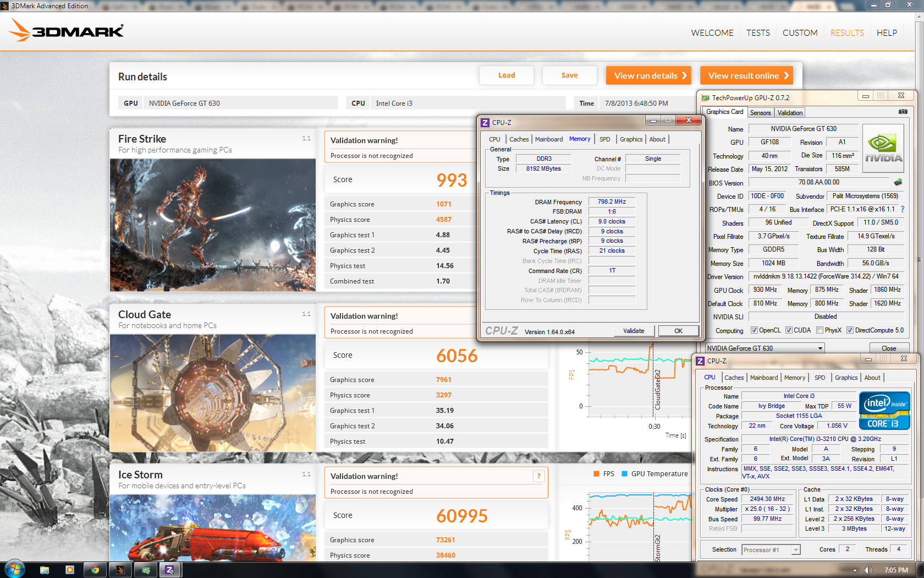Switch to GPU-Z taskbar icon
This screenshot has width=924, height=578.
146,570
